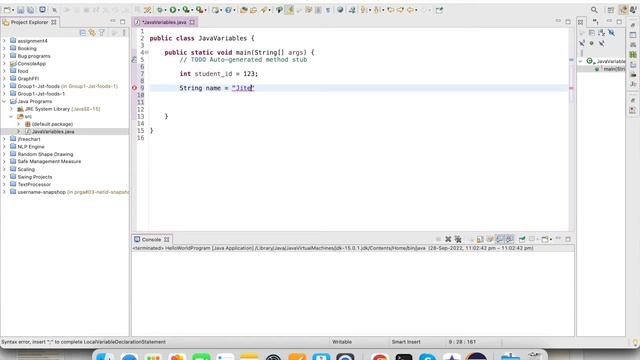Click the Coverage launch icon
This screenshot has width=640, height=360.
tap(186, 10)
